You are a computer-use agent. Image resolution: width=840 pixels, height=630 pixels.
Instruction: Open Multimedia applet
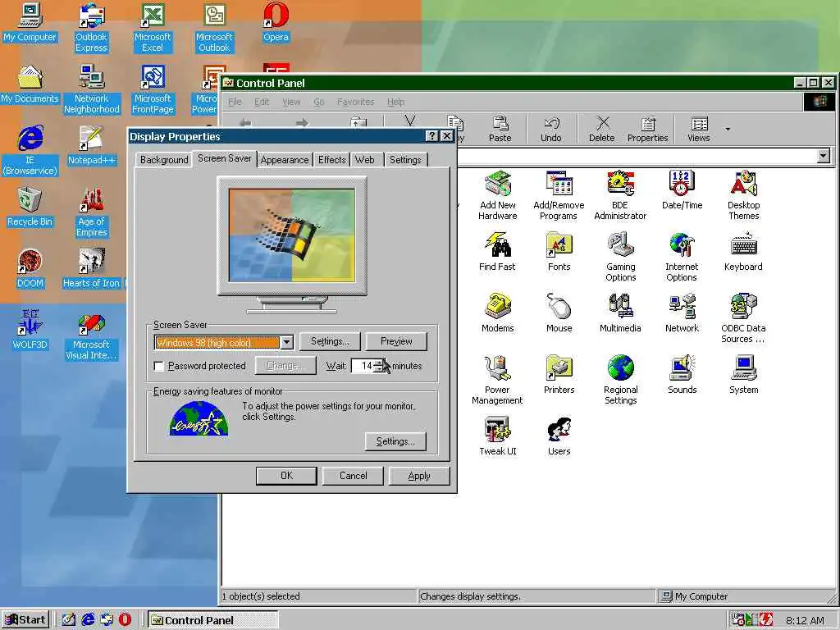click(620, 313)
